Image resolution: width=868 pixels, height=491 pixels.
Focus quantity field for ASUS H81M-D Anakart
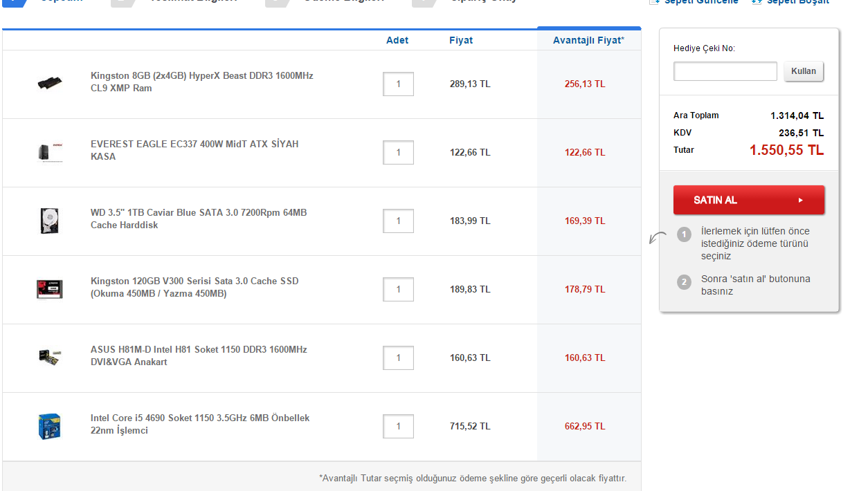[398, 358]
